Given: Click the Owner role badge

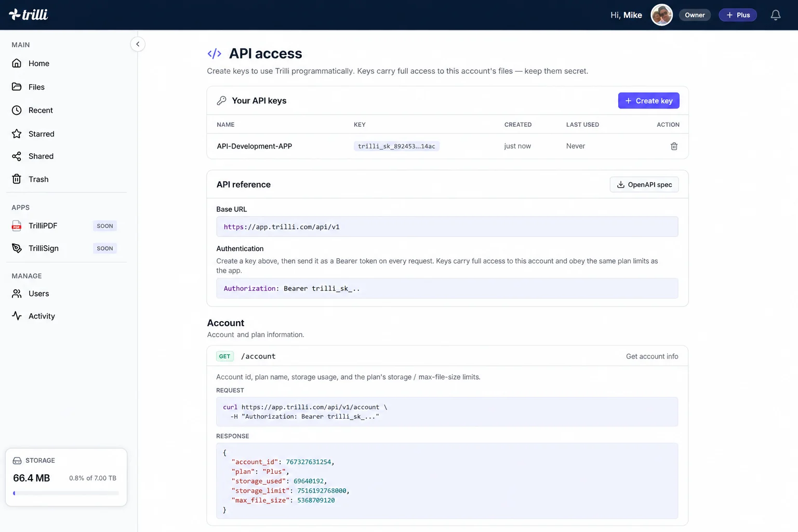Looking at the screenshot, I should [695, 15].
